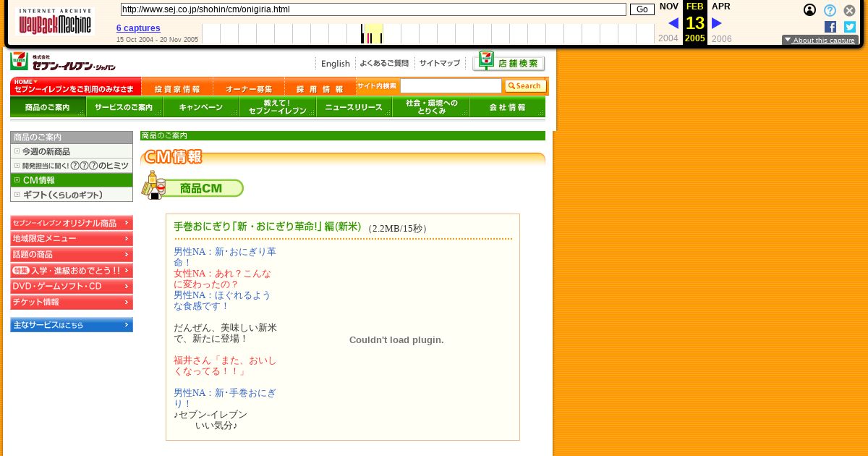Open サイトマップ sitemap link
The height and width of the screenshot is (456, 868).
440,64
